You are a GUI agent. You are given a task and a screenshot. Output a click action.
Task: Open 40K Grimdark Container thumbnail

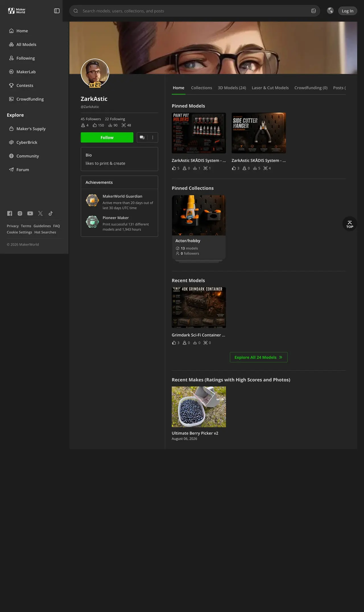coord(199,308)
